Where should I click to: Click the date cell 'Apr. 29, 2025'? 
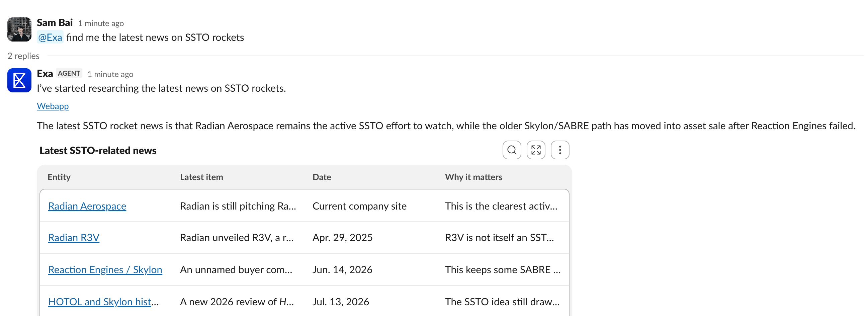342,237
